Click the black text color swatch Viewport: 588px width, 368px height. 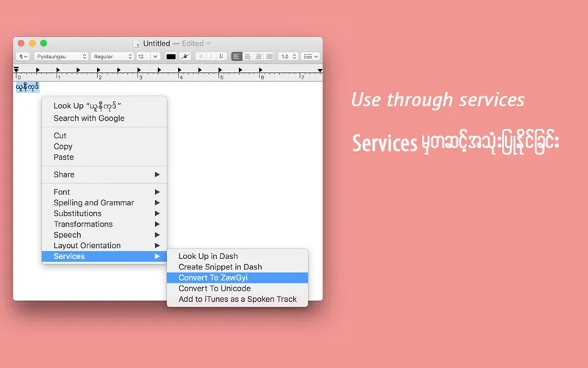(x=171, y=57)
